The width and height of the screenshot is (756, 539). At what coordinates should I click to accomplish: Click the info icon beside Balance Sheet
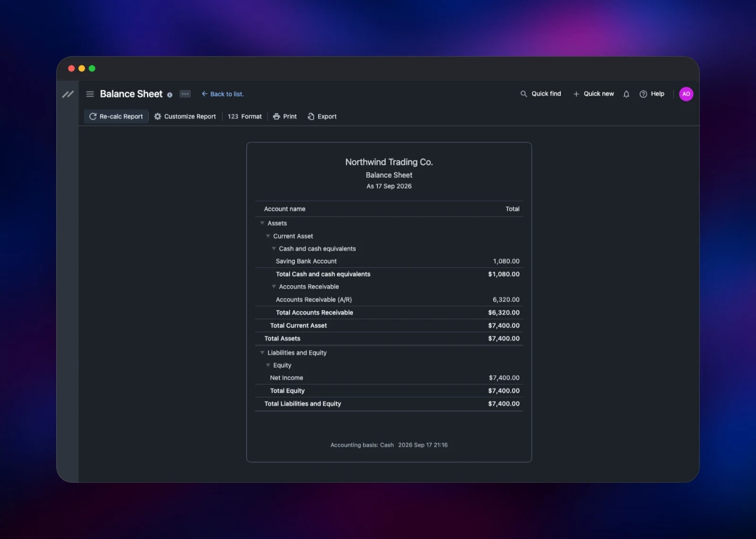pos(170,94)
